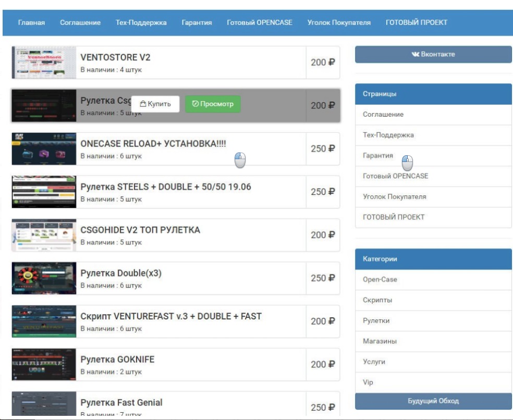Click the green Просмотр preview button
This screenshot has width=513, height=420.
(x=213, y=104)
